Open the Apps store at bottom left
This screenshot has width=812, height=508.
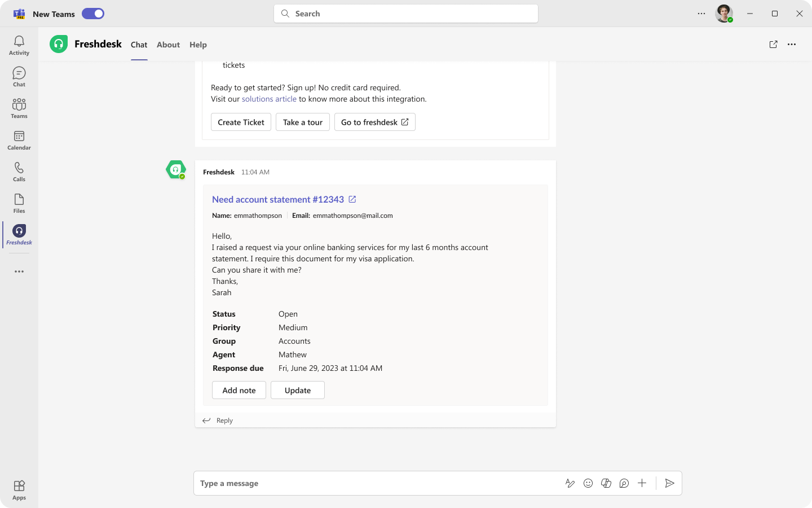tap(19, 490)
